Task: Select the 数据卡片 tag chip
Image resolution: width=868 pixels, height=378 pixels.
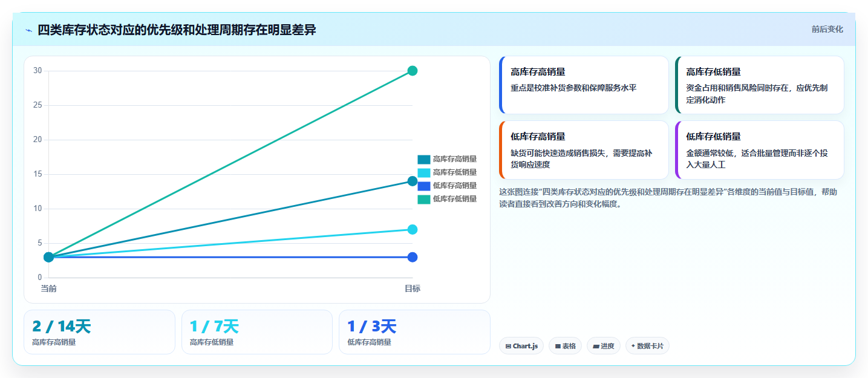Action: [x=647, y=346]
